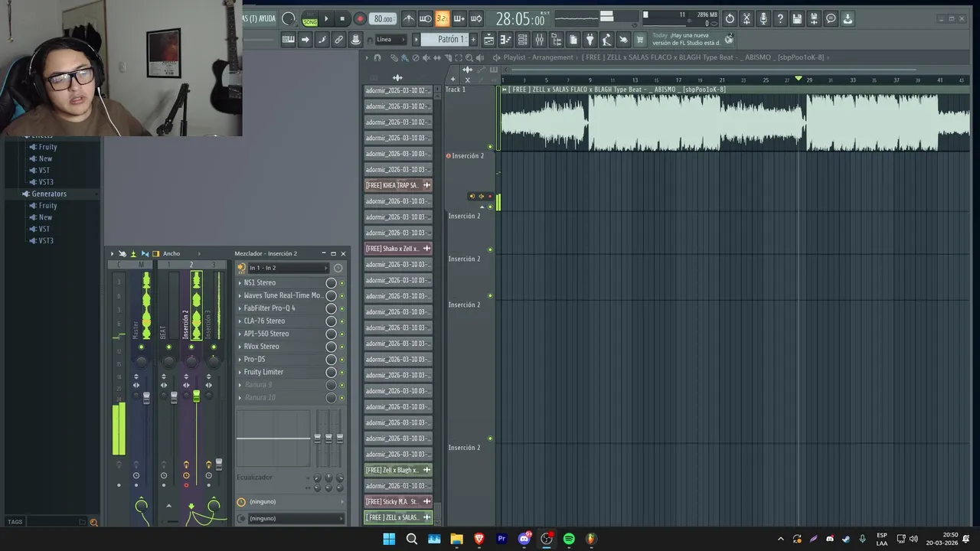Open the help question mark icon
The image size is (980, 551).
click(780, 18)
